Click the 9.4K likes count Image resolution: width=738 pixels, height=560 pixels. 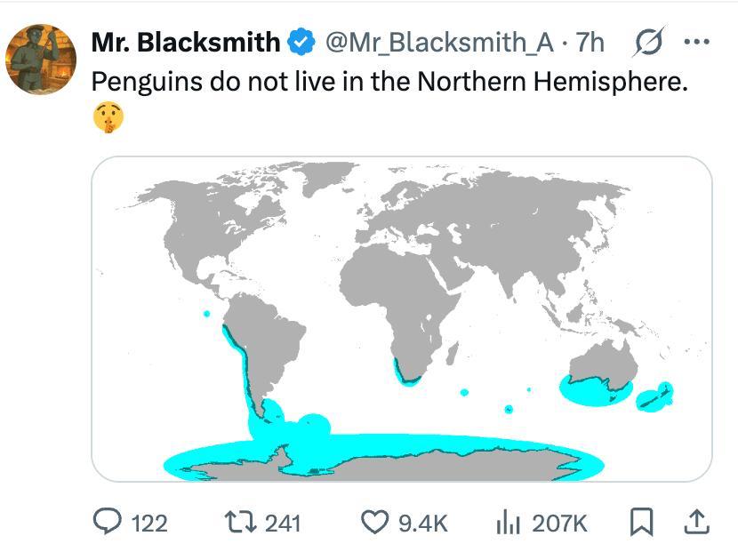pos(423,524)
